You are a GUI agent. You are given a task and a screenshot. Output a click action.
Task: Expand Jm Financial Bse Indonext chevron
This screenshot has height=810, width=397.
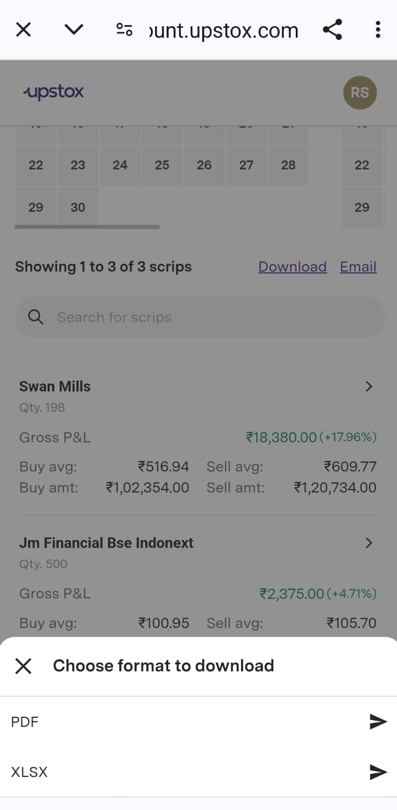(x=369, y=543)
